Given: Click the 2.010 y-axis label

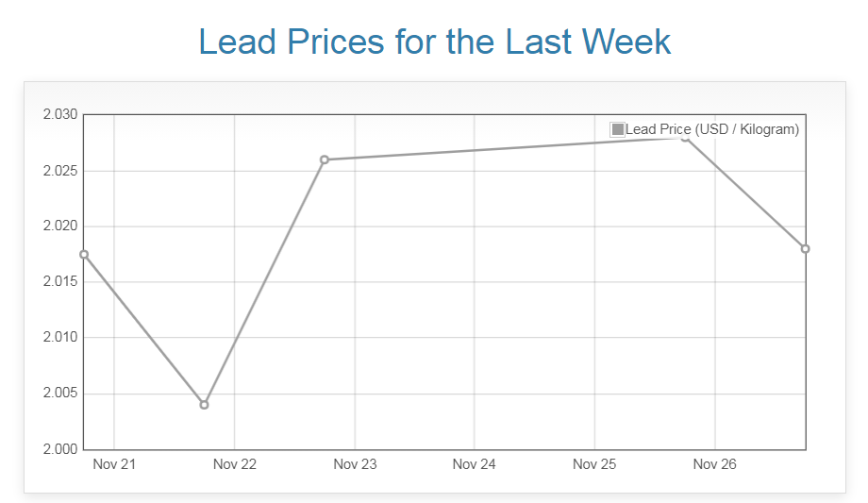Looking at the screenshot, I should point(59,338).
